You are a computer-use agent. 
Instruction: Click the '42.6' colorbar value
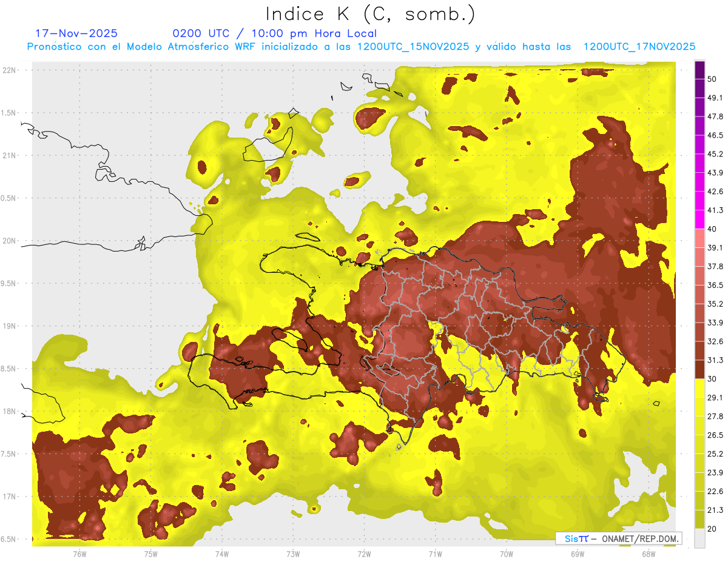click(715, 192)
